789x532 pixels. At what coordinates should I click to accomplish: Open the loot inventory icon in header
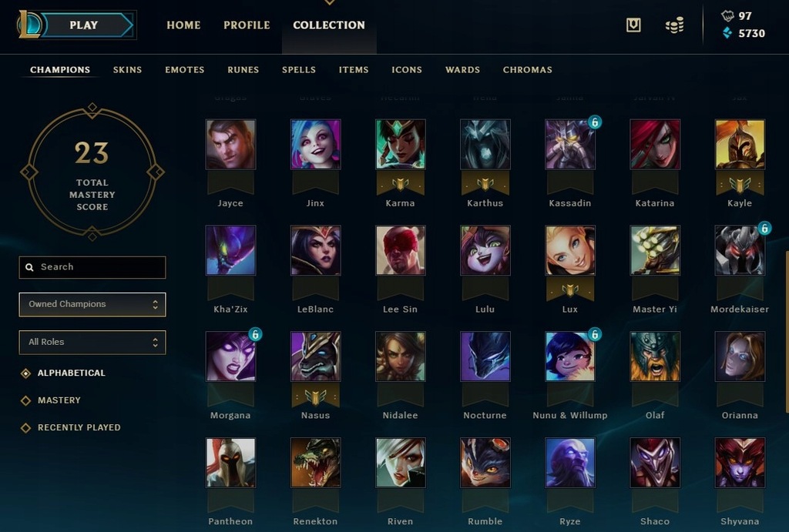633,25
